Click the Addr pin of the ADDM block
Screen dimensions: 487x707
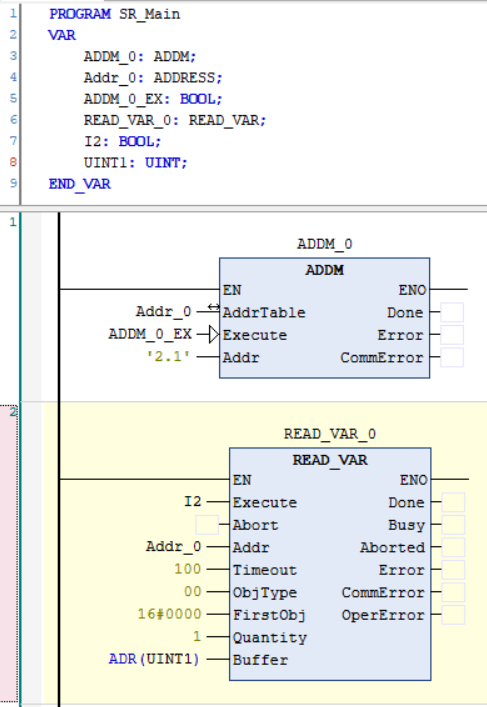click(x=241, y=358)
